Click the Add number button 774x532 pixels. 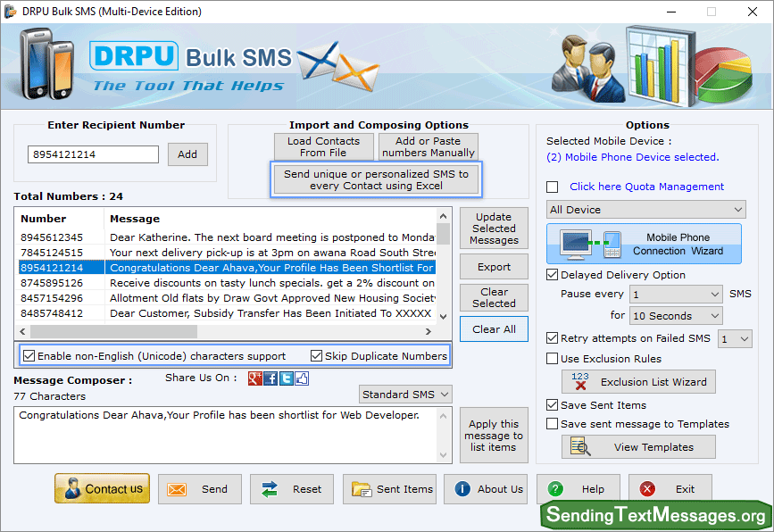187,154
